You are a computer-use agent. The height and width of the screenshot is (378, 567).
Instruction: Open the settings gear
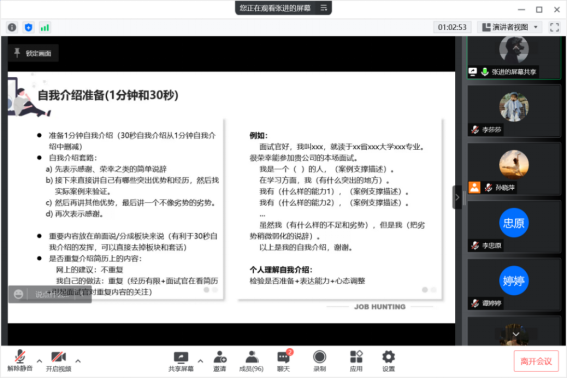[388, 361]
